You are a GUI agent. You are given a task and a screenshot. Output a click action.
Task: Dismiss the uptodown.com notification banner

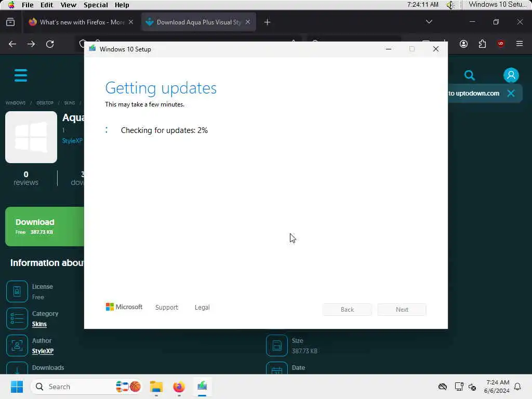511,94
